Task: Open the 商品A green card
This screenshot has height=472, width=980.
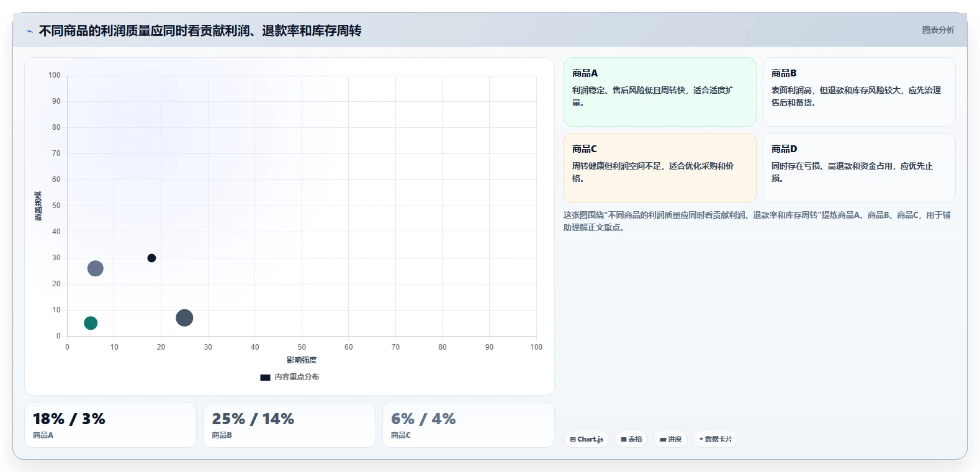Action: click(x=660, y=92)
